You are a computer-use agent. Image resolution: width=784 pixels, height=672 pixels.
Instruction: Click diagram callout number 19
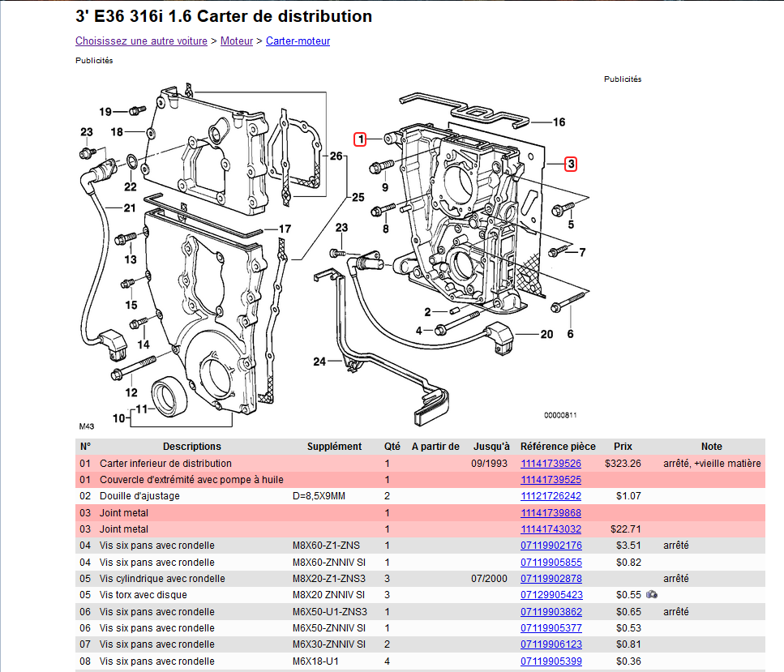click(105, 112)
